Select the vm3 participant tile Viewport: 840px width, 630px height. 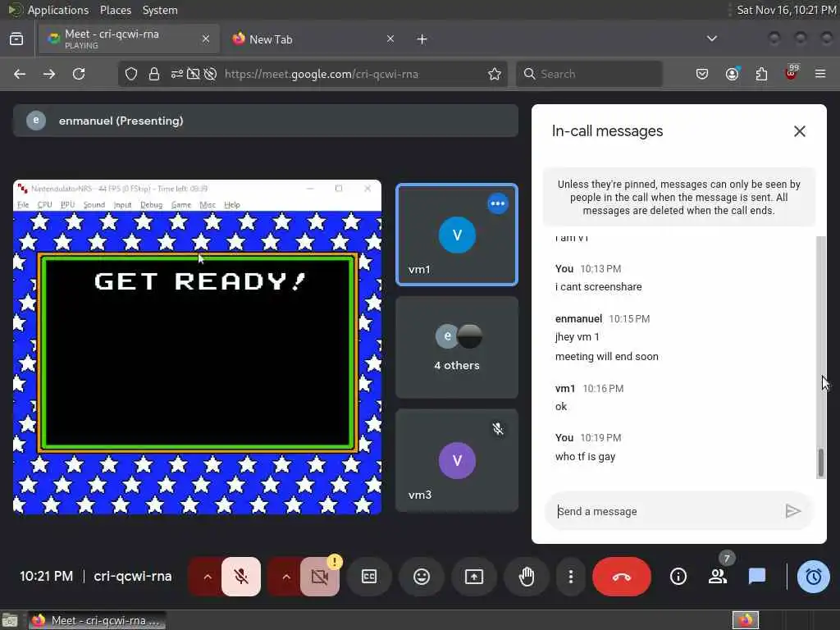coord(456,460)
